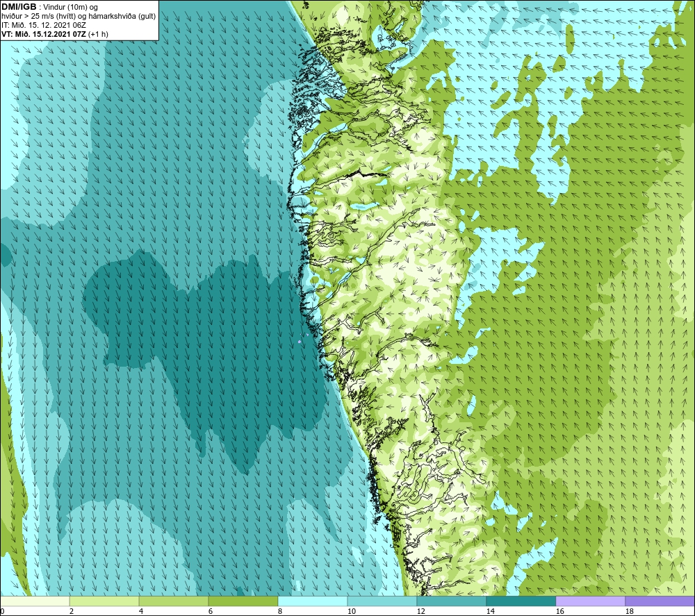Click the legend scale label '14'

pos(490,612)
